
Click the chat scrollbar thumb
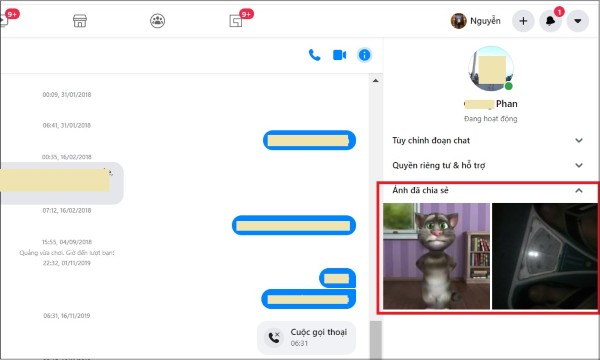[375, 340]
